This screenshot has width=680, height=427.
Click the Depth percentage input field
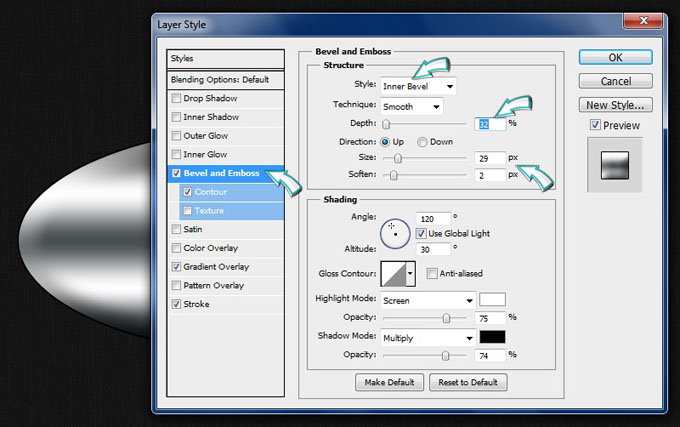pyautogui.click(x=490, y=124)
